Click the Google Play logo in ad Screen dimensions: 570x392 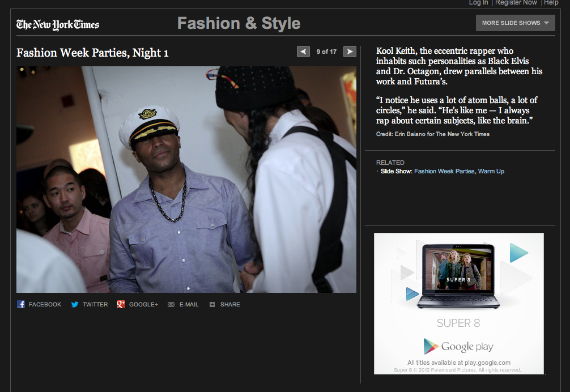click(x=458, y=346)
